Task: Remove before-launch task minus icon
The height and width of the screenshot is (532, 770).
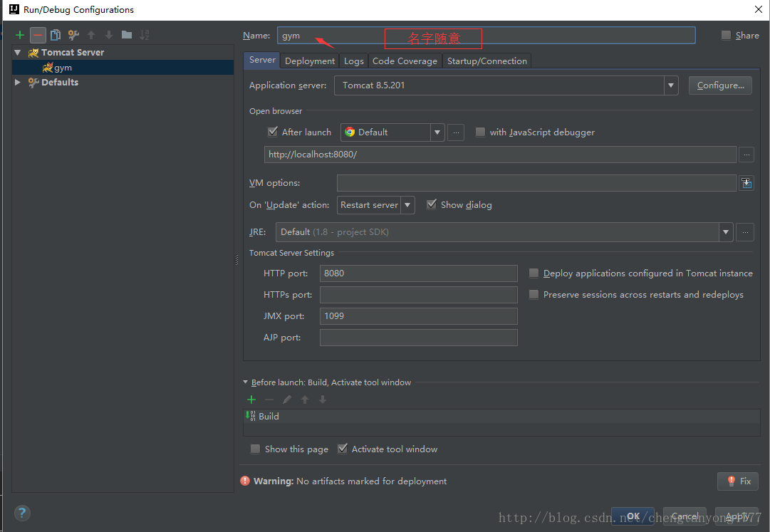Action: coord(269,400)
